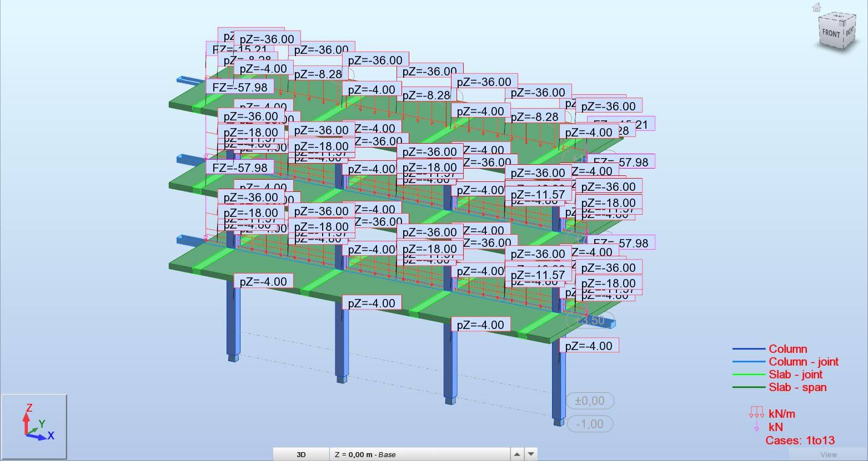Open level list with down arrow
Viewport: 868px width, 461px height.
pyautogui.click(x=531, y=454)
